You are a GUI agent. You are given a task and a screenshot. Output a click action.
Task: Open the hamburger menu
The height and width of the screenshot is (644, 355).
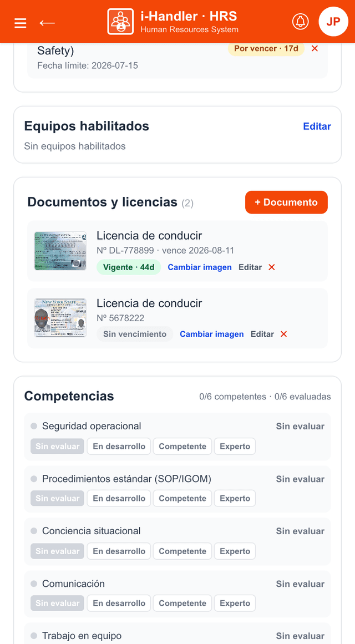(x=20, y=23)
